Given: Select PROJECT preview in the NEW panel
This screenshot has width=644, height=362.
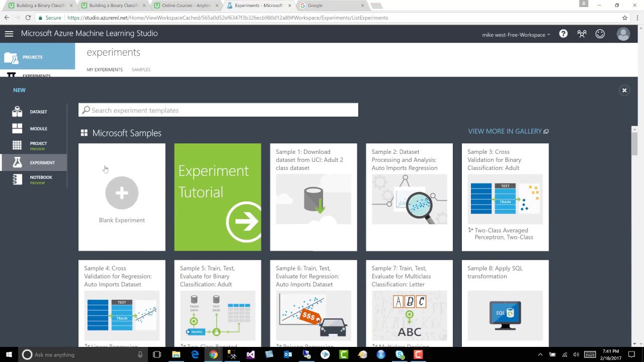Looking at the screenshot, I should pyautogui.click(x=33, y=146).
